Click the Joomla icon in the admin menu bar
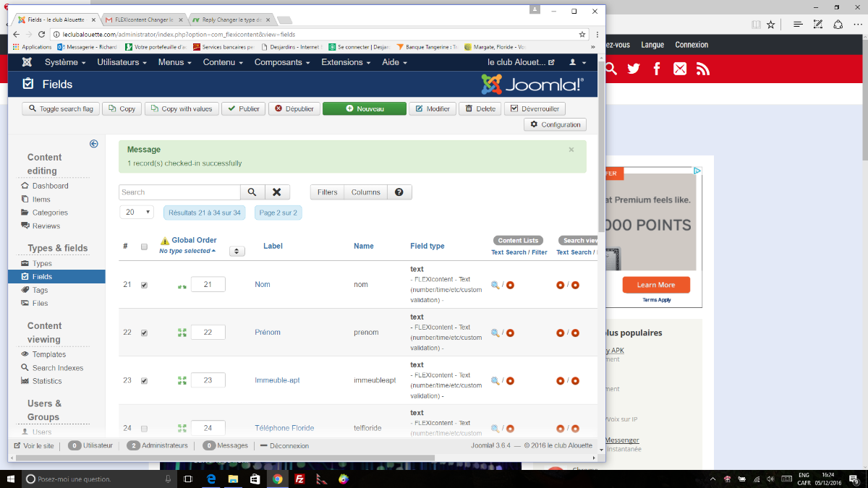The width and height of the screenshot is (868, 488). coord(27,62)
